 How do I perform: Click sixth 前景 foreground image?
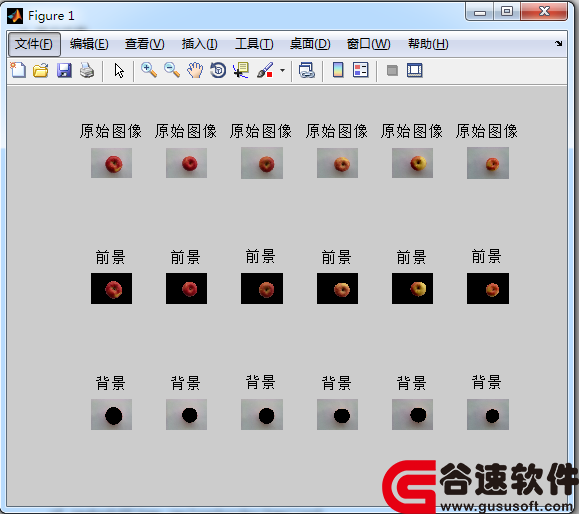pos(488,288)
